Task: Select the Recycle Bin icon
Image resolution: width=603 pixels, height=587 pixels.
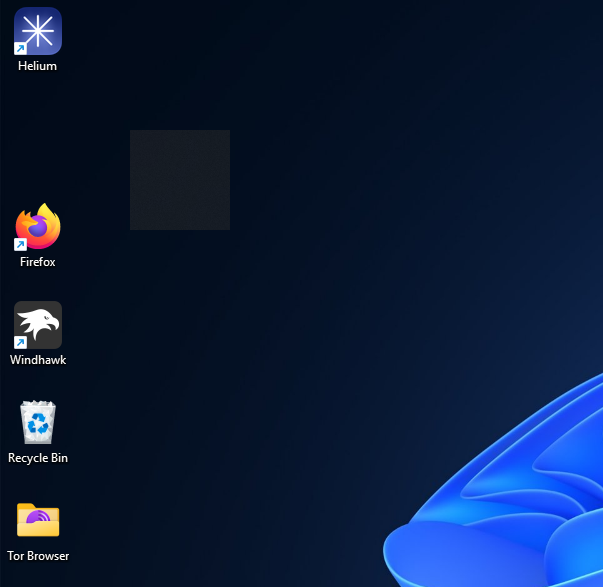Action: [x=38, y=422]
